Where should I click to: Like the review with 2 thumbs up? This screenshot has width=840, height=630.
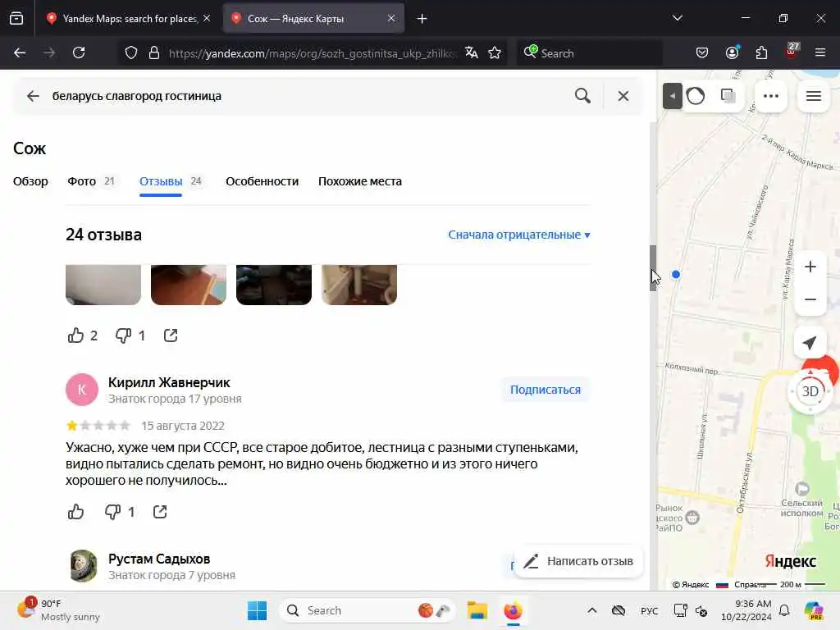[75, 336]
